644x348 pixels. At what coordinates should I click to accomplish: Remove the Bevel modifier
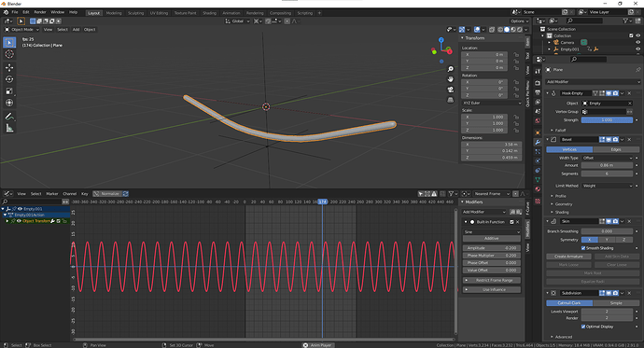pyautogui.click(x=630, y=140)
